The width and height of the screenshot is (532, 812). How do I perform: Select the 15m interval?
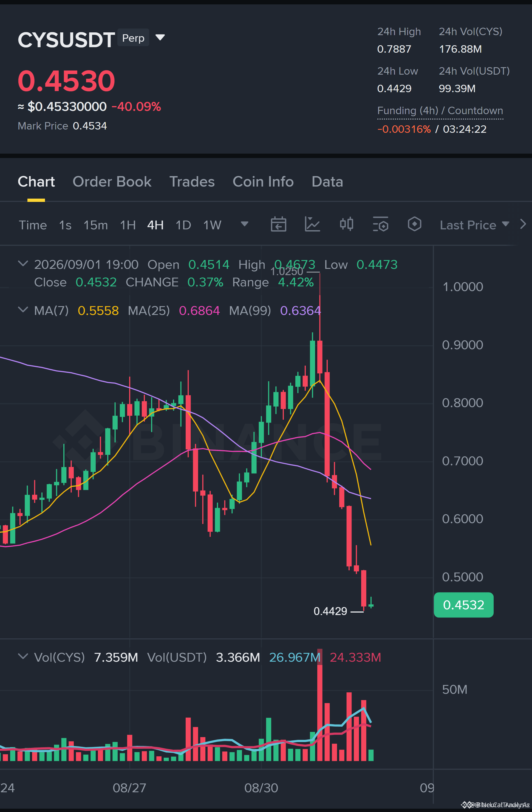95,225
